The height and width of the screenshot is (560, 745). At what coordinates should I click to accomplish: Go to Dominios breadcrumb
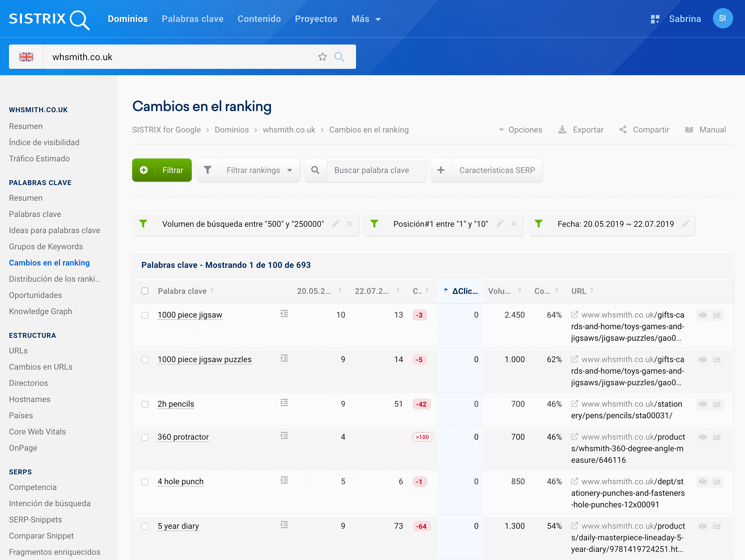pyautogui.click(x=232, y=130)
